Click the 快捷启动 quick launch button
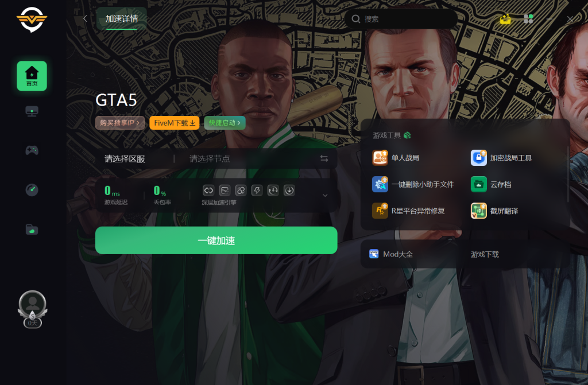 (x=225, y=123)
